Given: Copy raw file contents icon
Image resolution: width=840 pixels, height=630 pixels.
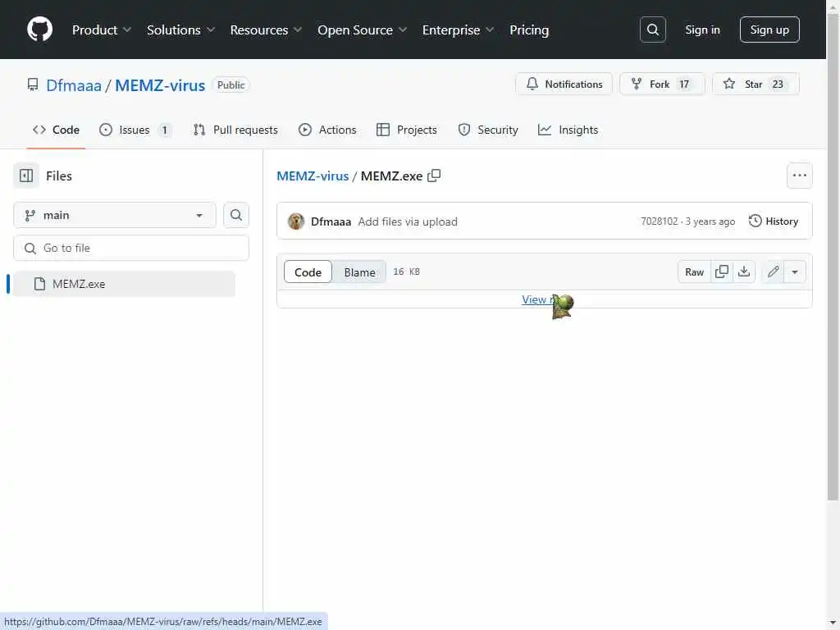Looking at the screenshot, I should tap(722, 272).
